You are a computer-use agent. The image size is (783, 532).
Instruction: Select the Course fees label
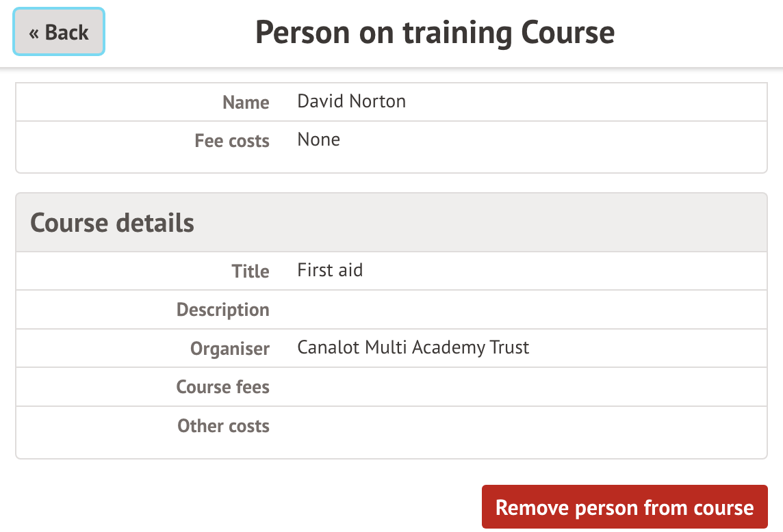222,387
